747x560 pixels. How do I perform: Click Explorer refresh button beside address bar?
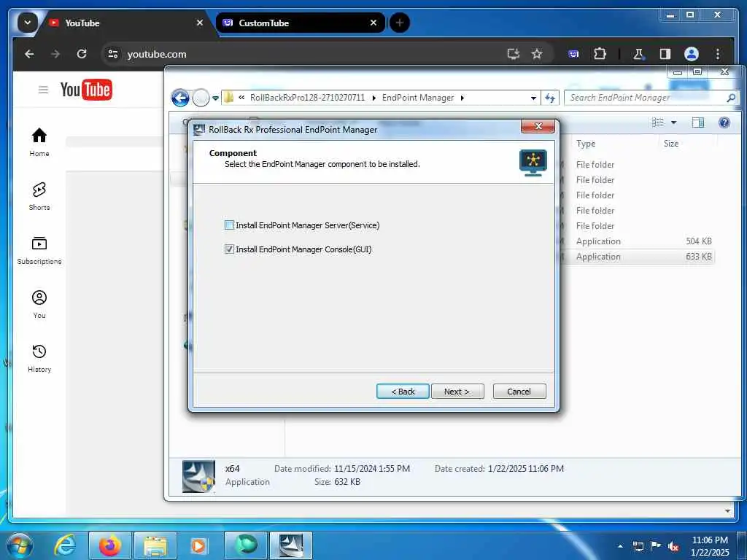click(550, 98)
